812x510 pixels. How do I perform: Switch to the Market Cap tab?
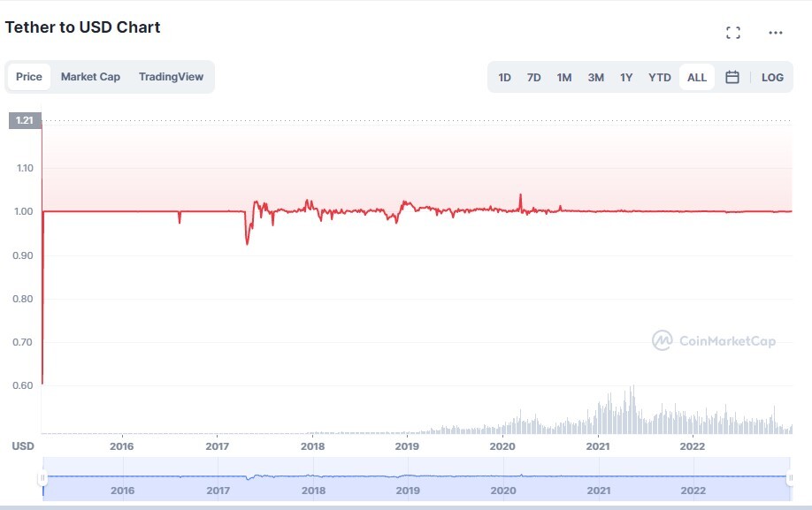click(90, 77)
